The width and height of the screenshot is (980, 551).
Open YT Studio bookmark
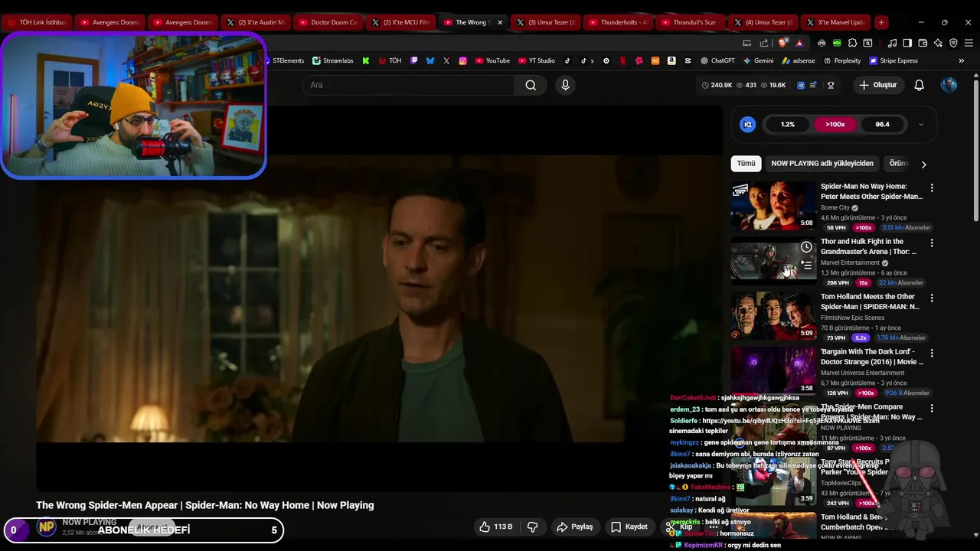536,60
